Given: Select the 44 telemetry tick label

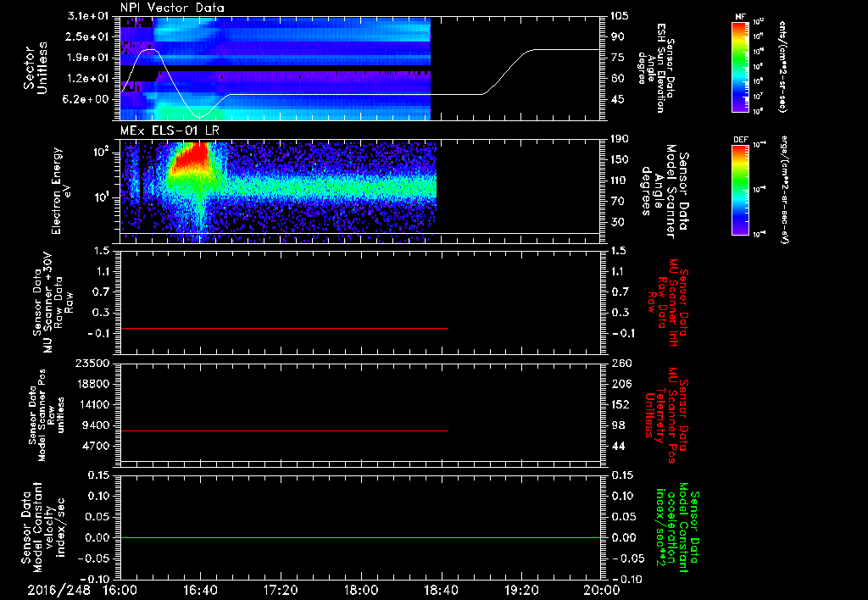Looking at the screenshot, I should coord(617,446).
